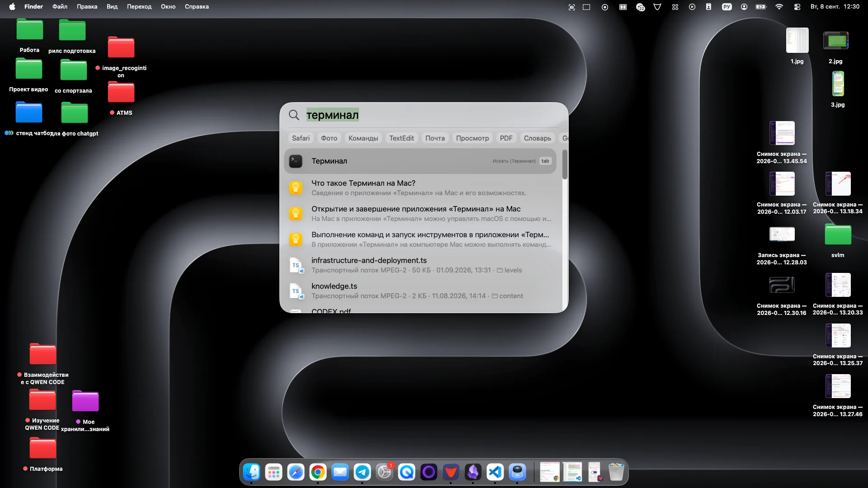Click the Spotlight results scrollbar
The image size is (868, 488).
[565, 164]
